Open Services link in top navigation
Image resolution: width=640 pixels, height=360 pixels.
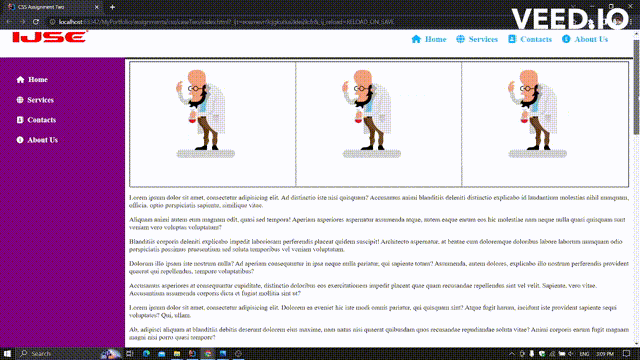(x=483, y=39)
